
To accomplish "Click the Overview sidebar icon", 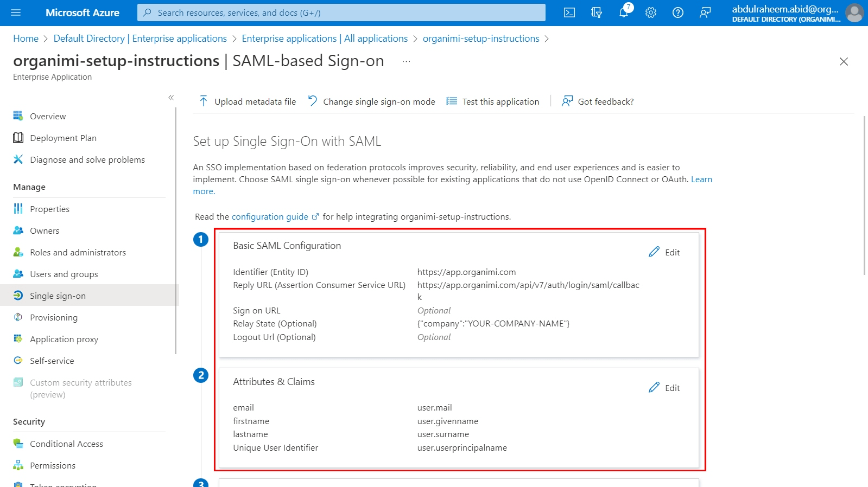I will tap(18, 116).
